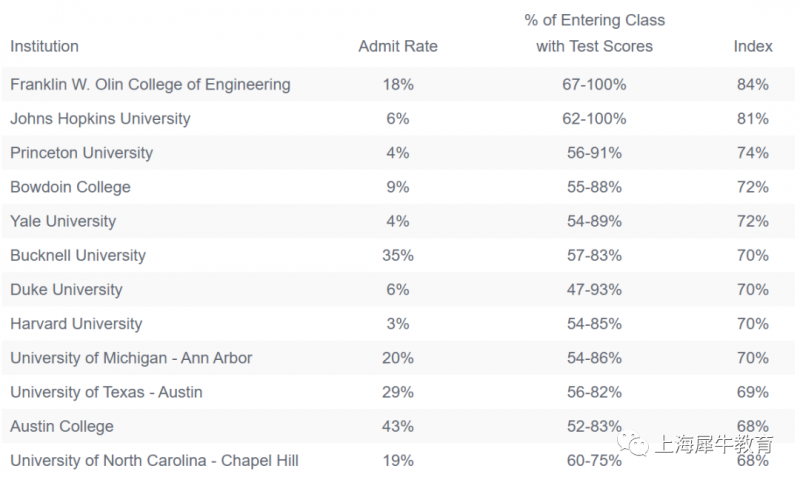Click University of North Carolina - Chapel Hill

154,461
